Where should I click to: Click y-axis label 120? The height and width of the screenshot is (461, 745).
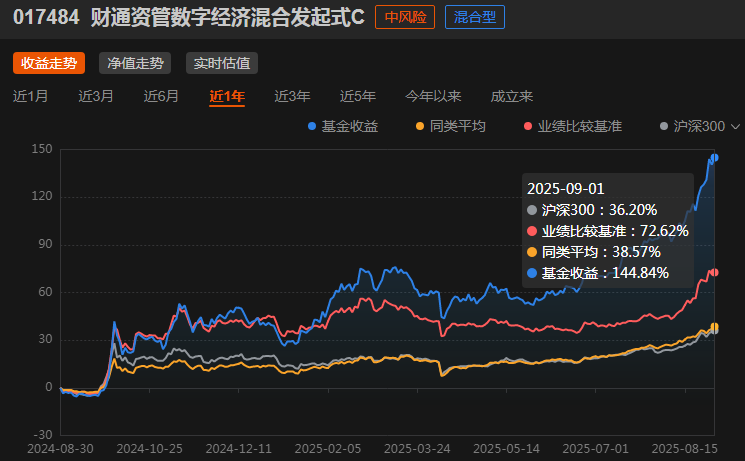coord(42,196)
